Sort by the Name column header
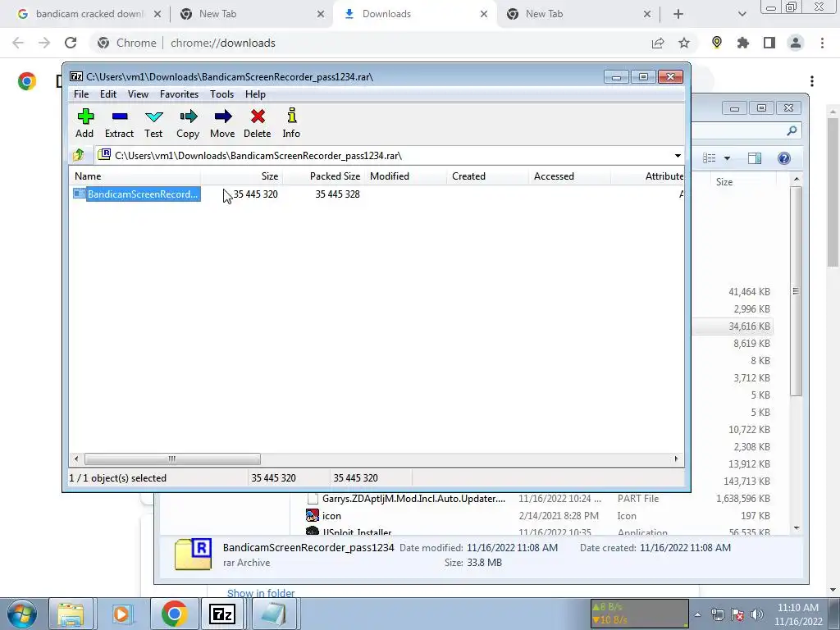The width and height of the screenshot is (840, 630). pyautogui.click(x=135, y=176)
